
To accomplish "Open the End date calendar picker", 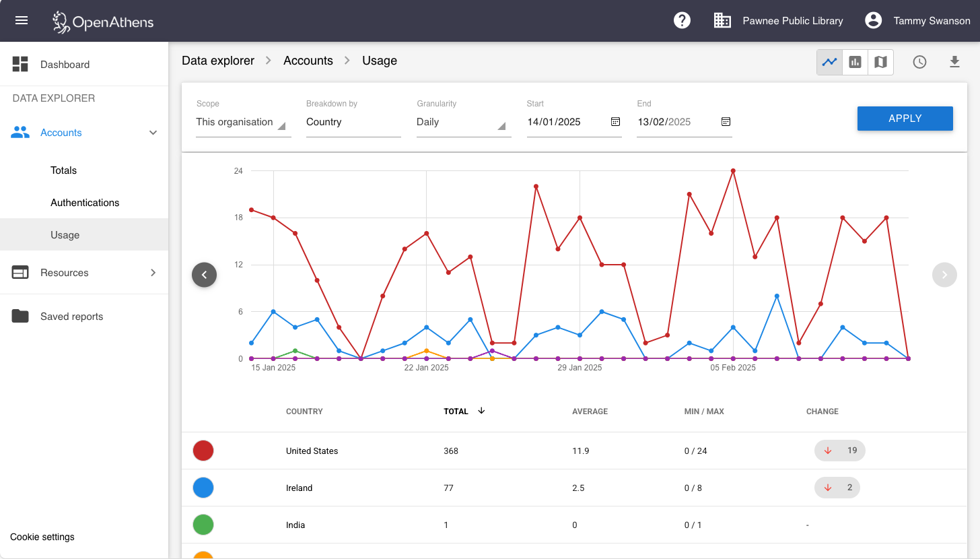I will pos(726,122).
